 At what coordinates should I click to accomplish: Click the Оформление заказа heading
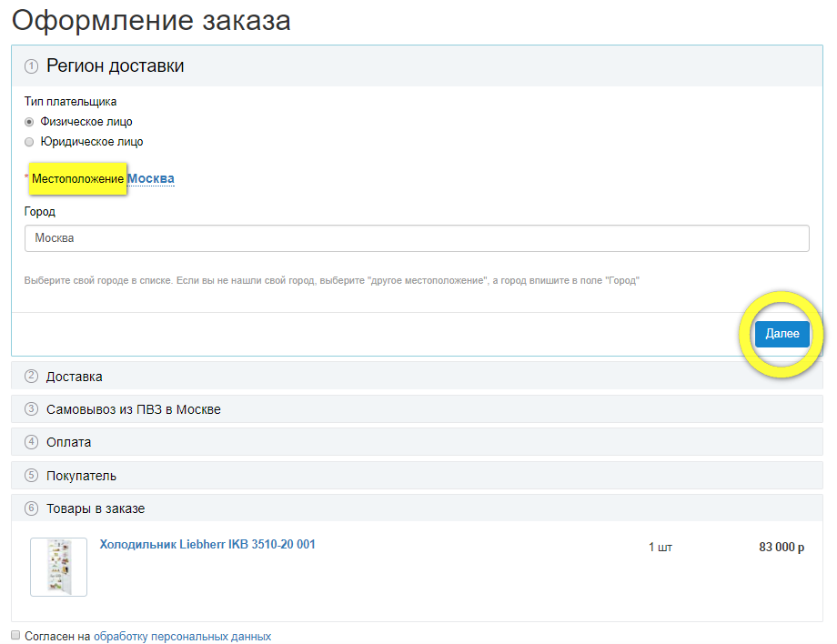(x=151, y=20)
